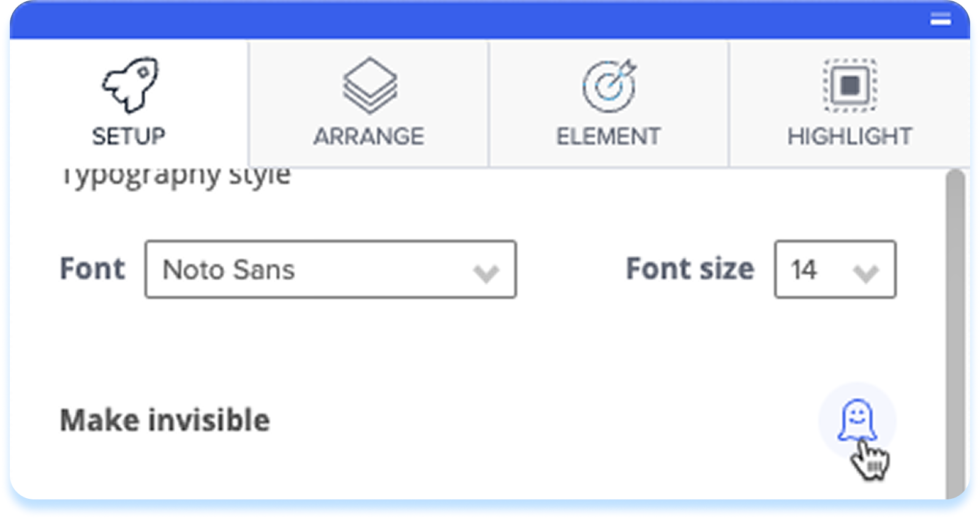Screen dimensions: 980x519
Task: Click the chevron arrow in Font size box
Action: click(x=866, y=272)
